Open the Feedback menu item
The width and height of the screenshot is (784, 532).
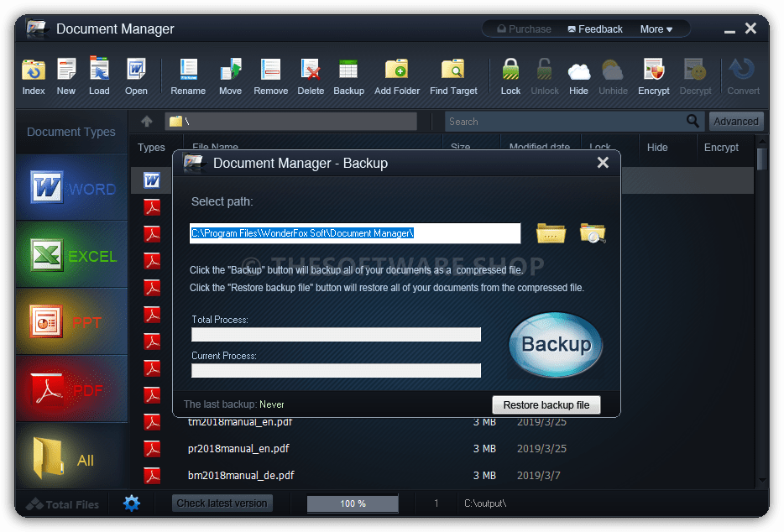point(595,29)
